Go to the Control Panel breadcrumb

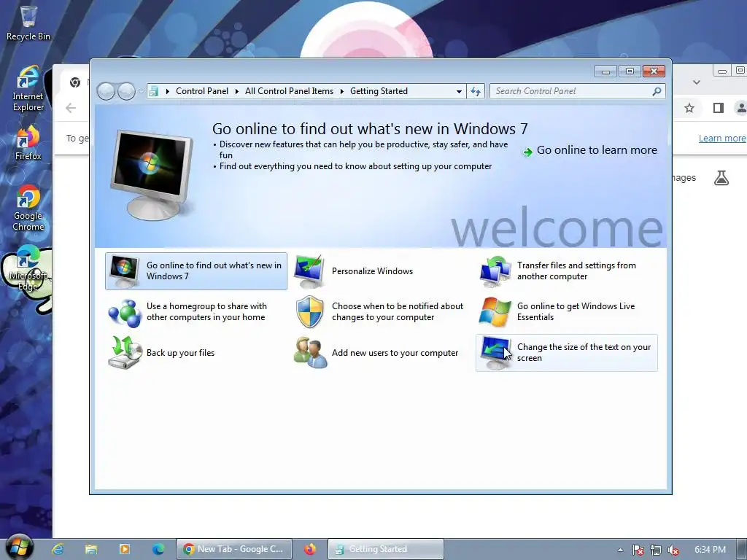tap(202, 91)
